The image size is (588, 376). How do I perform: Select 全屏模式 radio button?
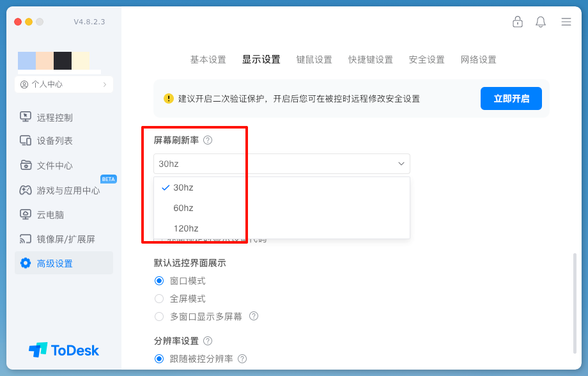coord(159,299)
